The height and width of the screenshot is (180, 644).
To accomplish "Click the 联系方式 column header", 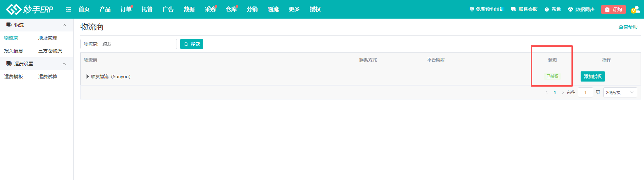I will coord(368,60).
